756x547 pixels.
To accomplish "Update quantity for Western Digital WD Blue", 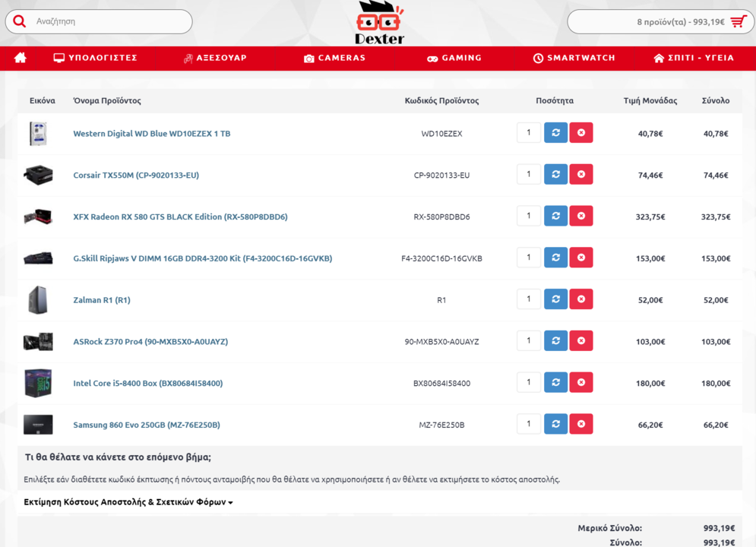I will tap(556, 132).
